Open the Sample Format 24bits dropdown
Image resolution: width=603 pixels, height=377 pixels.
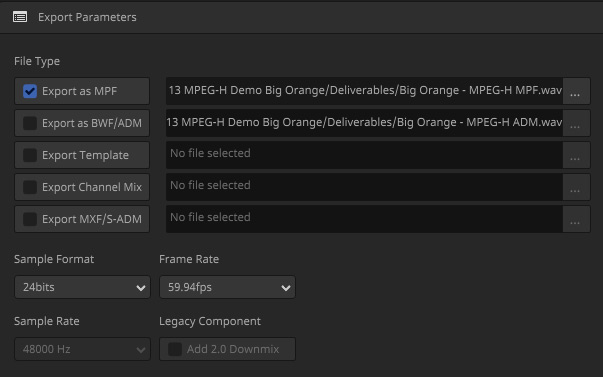[82, 287]
